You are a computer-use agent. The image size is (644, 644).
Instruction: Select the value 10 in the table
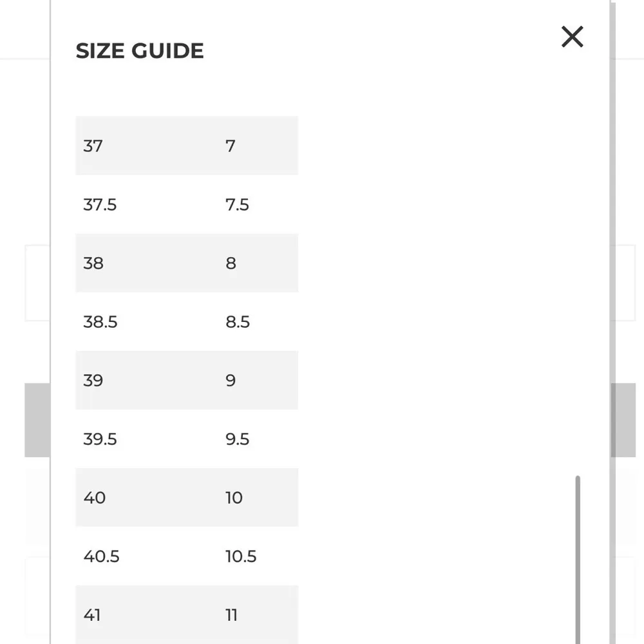pos(234,498)
